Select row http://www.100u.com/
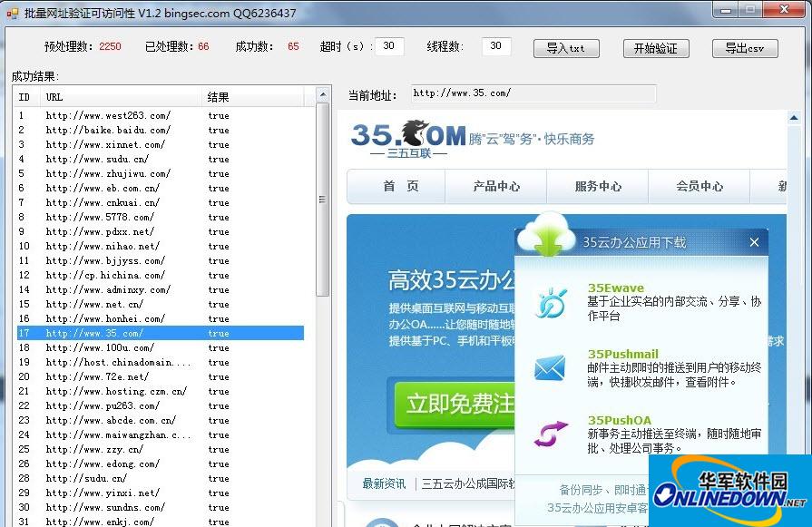 [x=159, y=347]
